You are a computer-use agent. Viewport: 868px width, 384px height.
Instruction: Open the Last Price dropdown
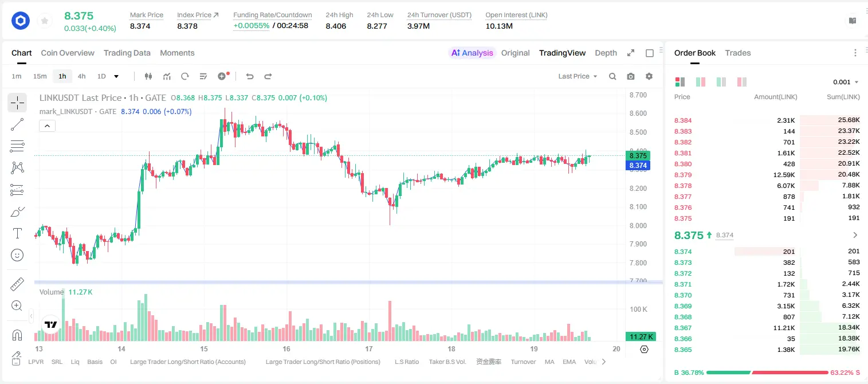point(578,76)
